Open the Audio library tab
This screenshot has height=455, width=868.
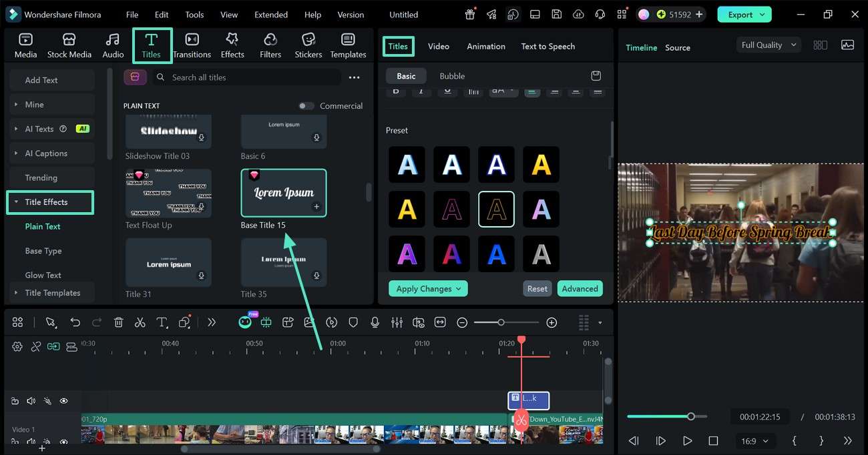click(x=113, y=45)
